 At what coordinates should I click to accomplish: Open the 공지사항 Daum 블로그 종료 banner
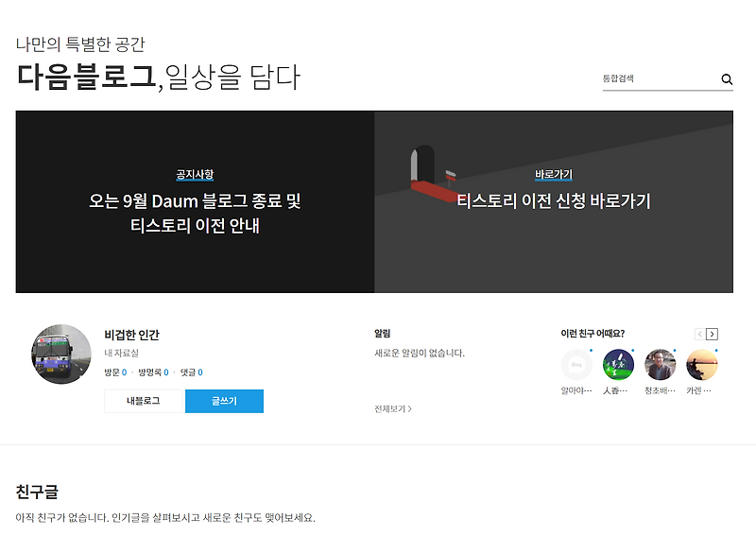tap(195, 201)
